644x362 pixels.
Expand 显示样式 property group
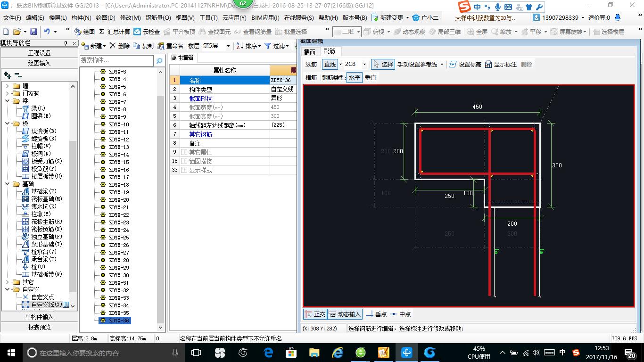point(184,170)
